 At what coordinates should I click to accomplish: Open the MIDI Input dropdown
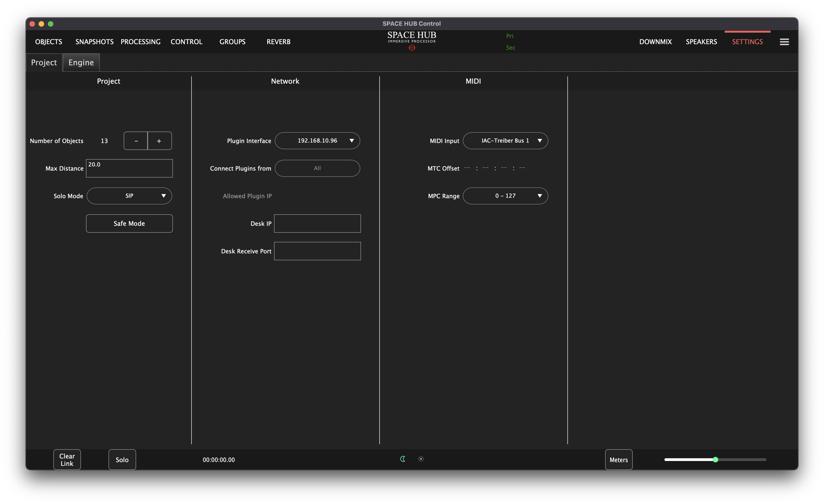click(x=505, y=140)
